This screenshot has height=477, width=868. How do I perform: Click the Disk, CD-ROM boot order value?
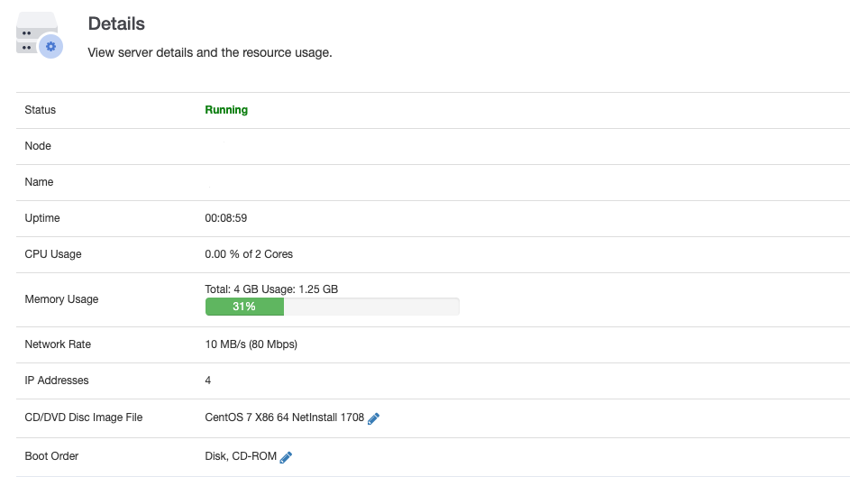(x=241, y=456)
